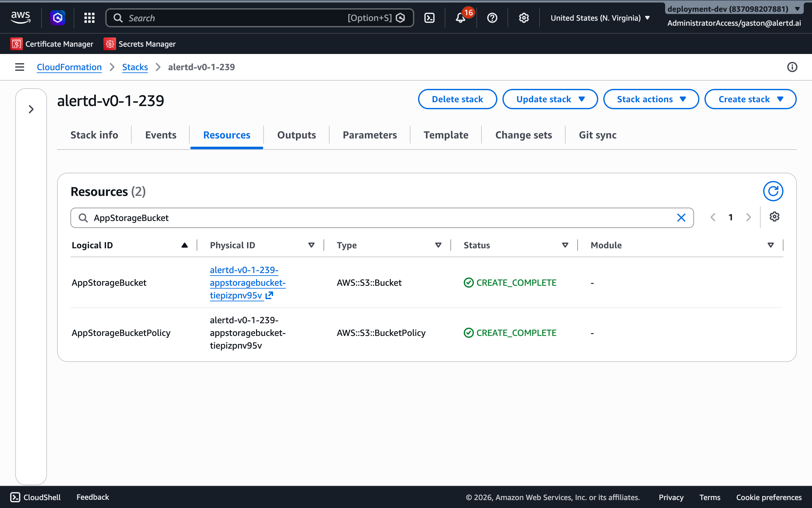Switch to the Outputs tab
812x508 pixels.
297,135
